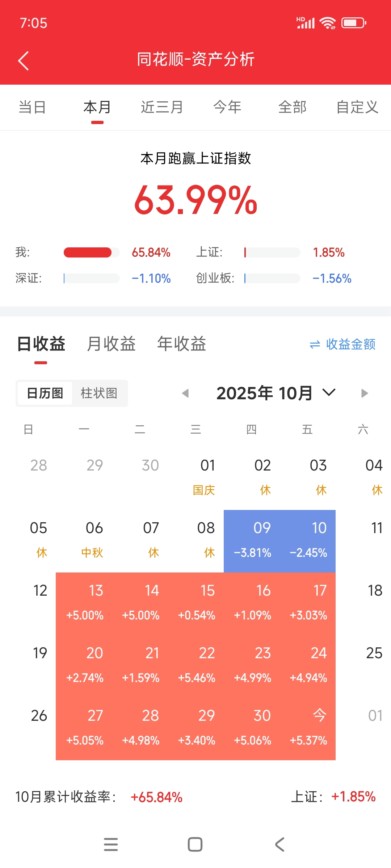Open the 2025年 10月 date picker label

(x=264, y=393)
